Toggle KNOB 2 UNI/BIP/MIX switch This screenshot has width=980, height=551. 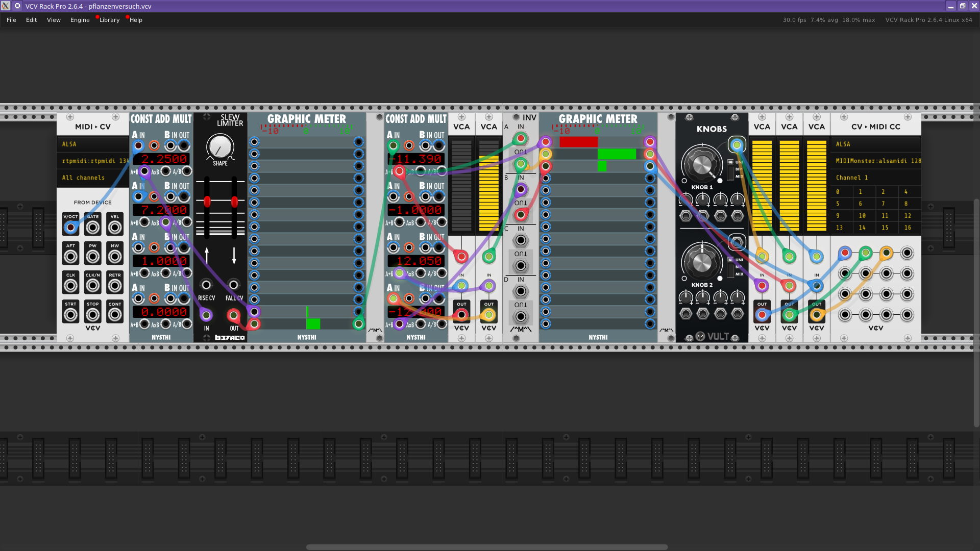(731, 267)
